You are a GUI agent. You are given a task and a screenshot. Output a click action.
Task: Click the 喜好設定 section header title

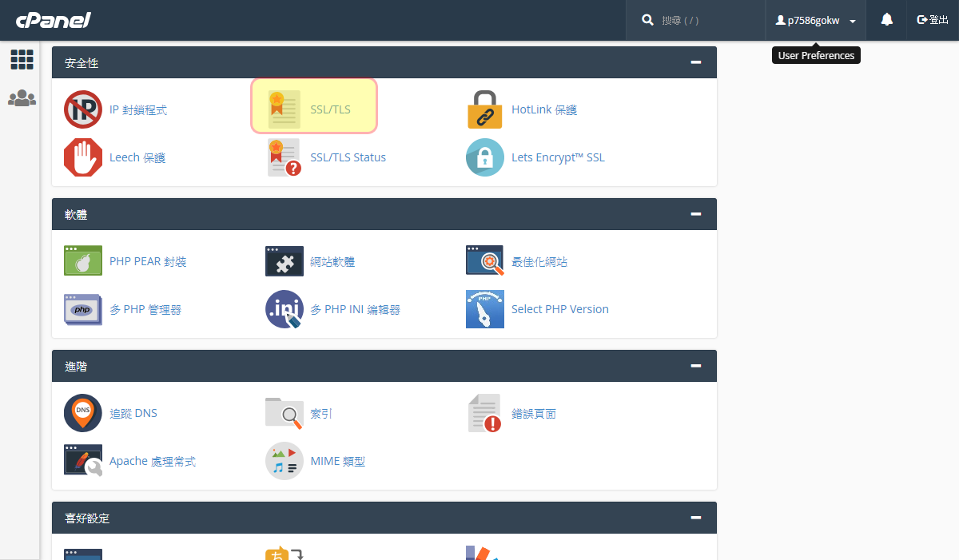[x=87, y=518]
